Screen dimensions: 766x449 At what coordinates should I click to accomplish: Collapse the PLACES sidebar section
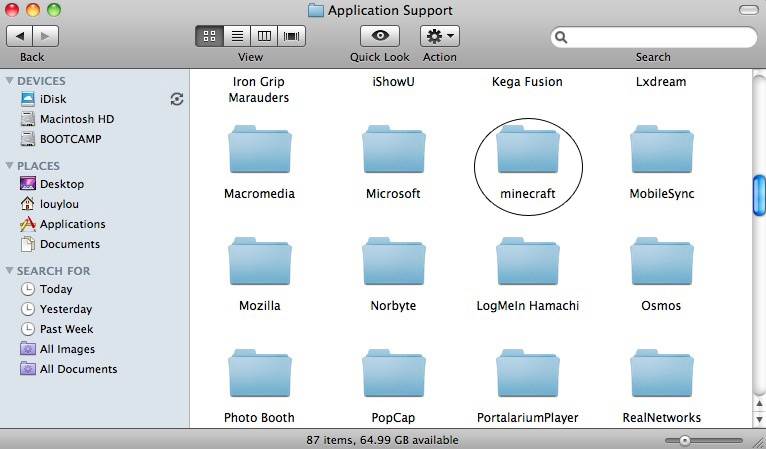[9, 166]
